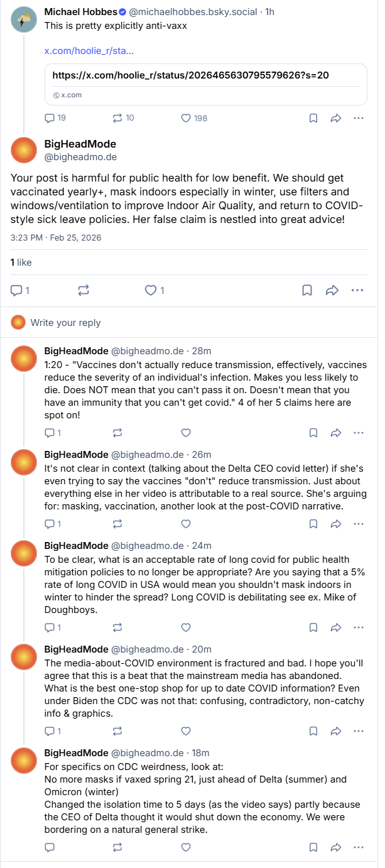Image resolution: width=385 pixels, height=868 pixels.
Task: Open Michael Hobbes's profile avatar
Action: (23, 21)
